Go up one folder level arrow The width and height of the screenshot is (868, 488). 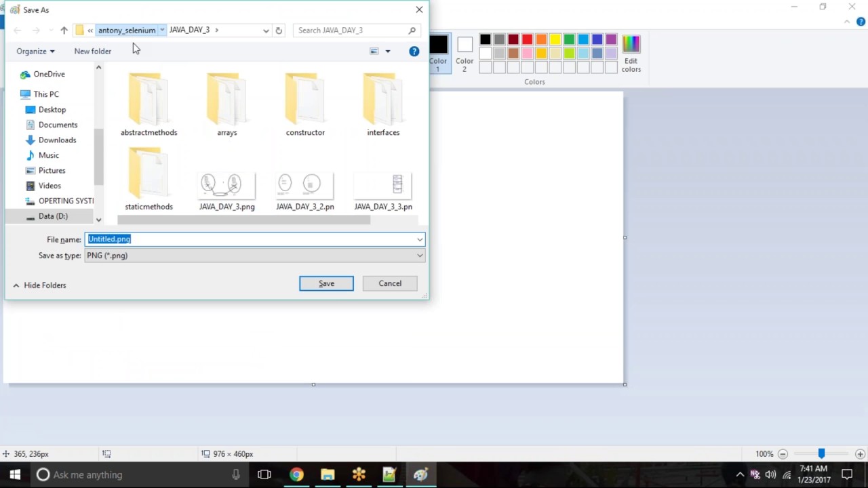[64, 30]
